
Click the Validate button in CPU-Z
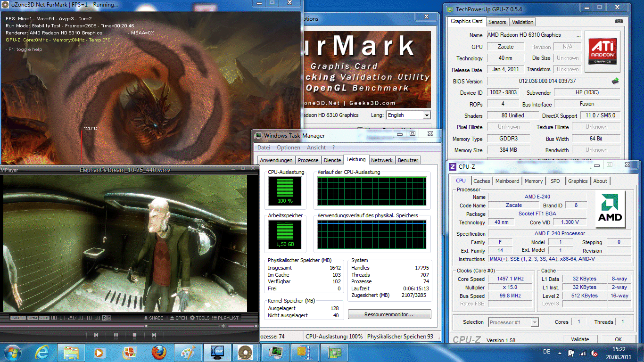[579, 339]
